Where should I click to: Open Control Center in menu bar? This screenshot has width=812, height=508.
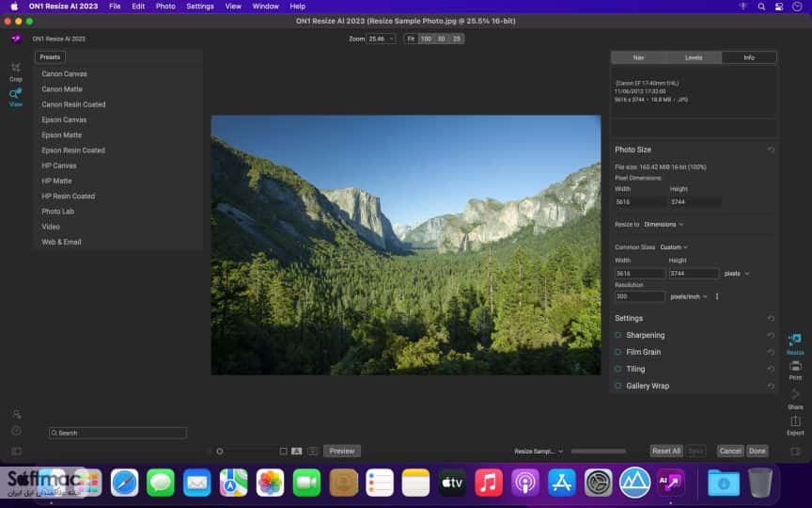779,7
